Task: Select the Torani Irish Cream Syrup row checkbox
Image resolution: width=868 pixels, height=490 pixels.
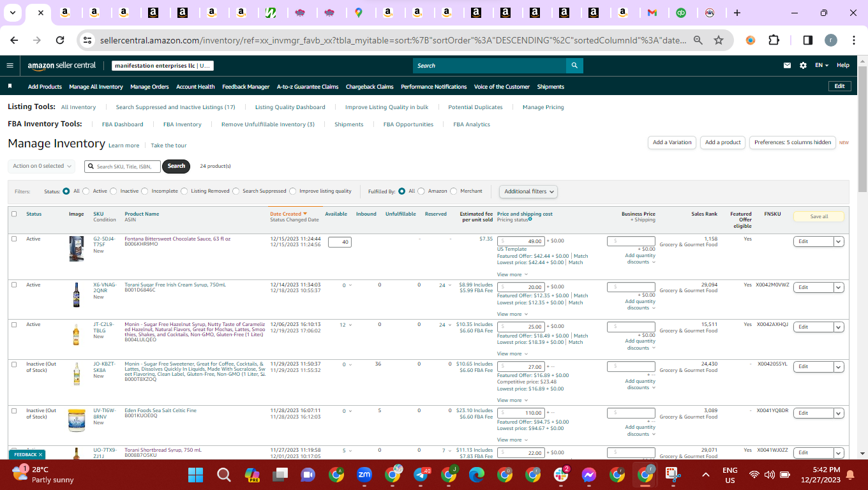Action: point(14,285)
